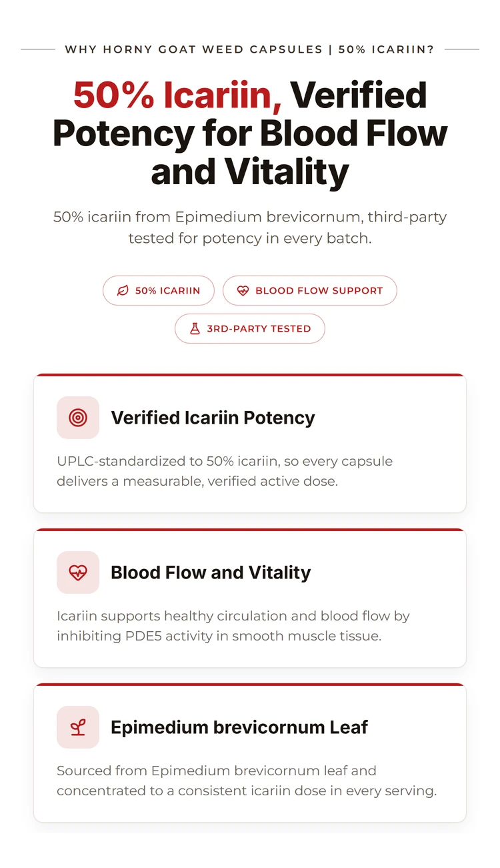This screenshot has height=868, width=500.
Task: Click the 'Why Horny Goat Weed Capsules' eyebrow text
Action: 193,49
